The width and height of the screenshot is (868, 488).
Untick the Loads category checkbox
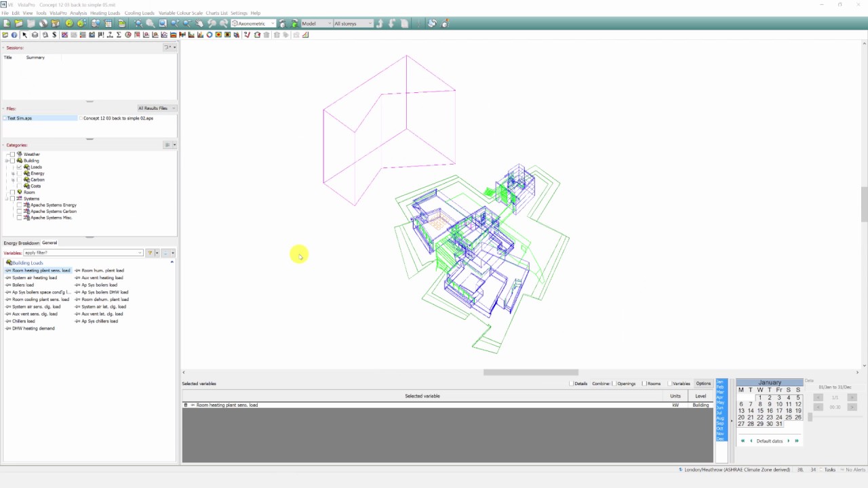19,167
